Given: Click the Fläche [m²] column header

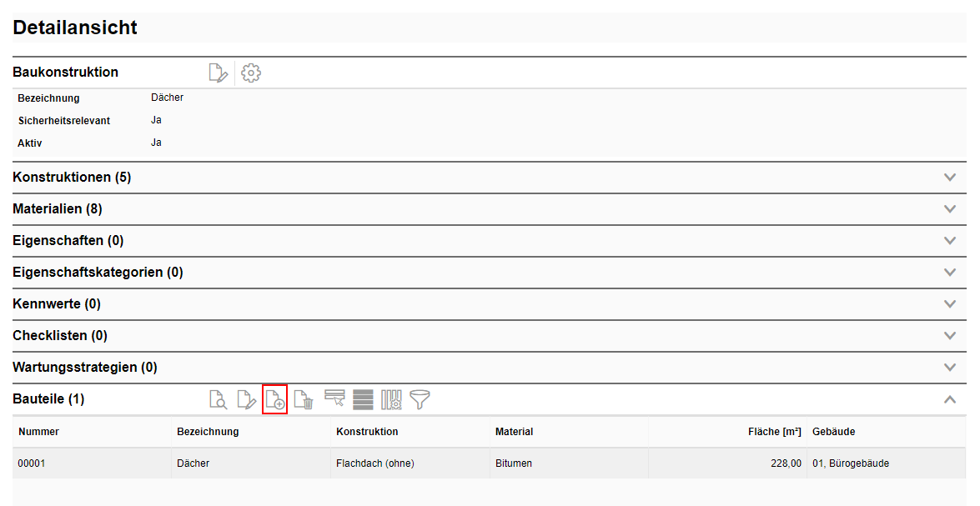Looking at the screenshot, I should [774, 432].
